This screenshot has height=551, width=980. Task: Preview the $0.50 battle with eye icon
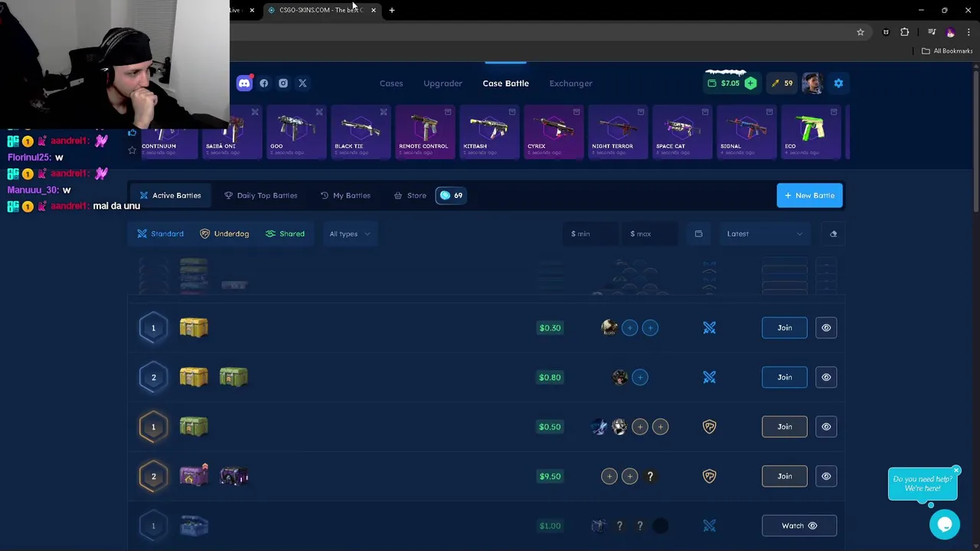tap(826, 426)
